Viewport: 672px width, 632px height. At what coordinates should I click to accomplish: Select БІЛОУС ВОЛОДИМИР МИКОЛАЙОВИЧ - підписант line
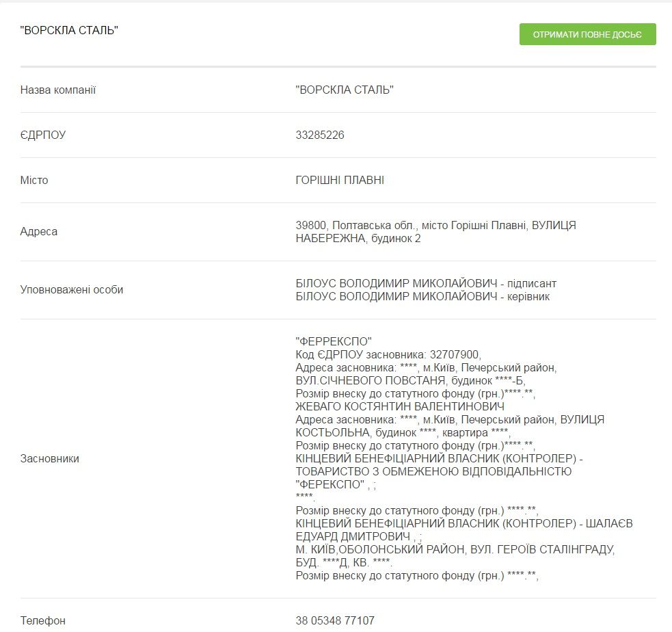pyautogui.click(x=426, y=283)
